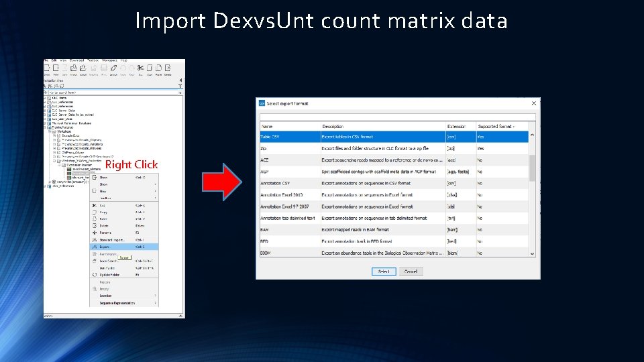Click the Save icon in the toolbar
644x362 pixels.
[x=64, y=68]
